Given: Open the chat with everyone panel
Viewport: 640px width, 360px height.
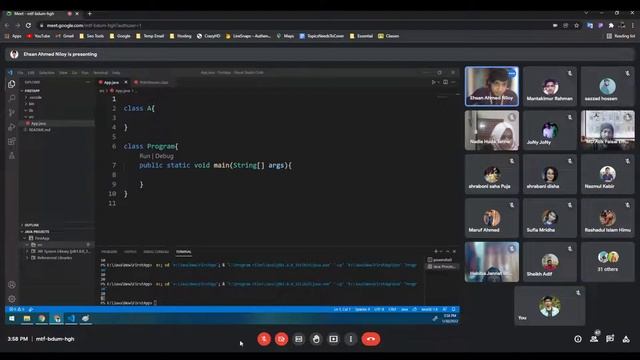Looking at the screenshot, I should 610,339.
